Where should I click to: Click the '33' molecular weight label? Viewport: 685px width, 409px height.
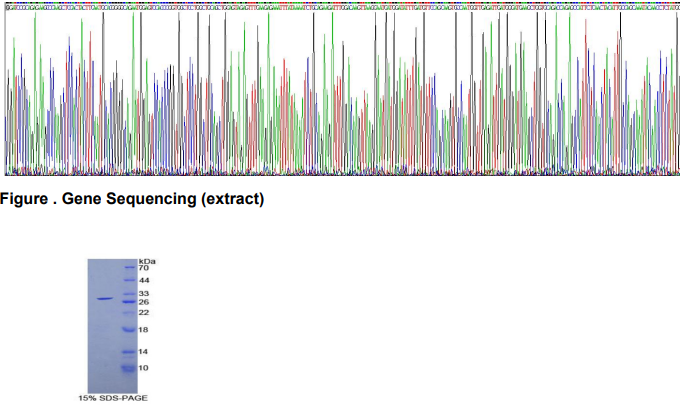(143, 293)
